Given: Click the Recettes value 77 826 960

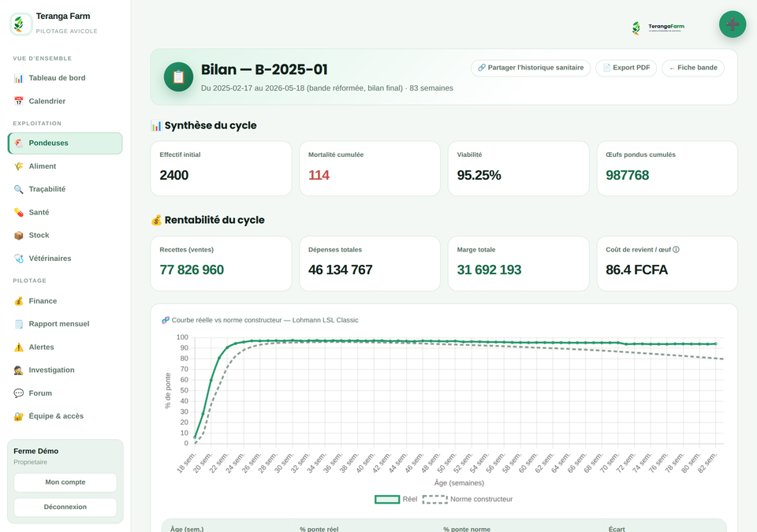Looking at the screenshot, I should (192, 270).
